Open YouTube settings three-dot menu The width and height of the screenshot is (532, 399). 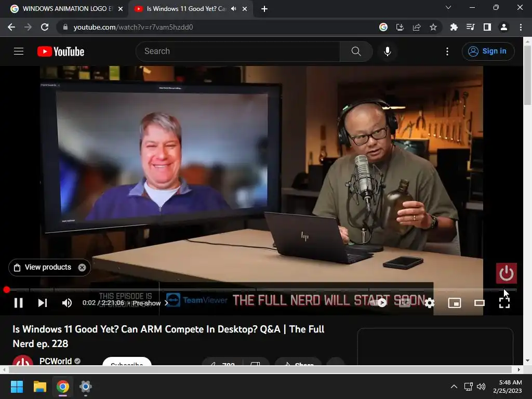click(447, 51)
